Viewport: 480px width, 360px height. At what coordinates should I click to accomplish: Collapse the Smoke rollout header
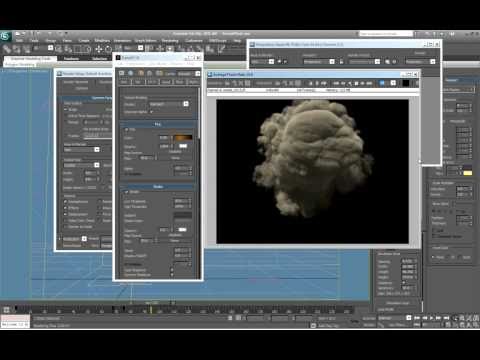coord(158,187)
